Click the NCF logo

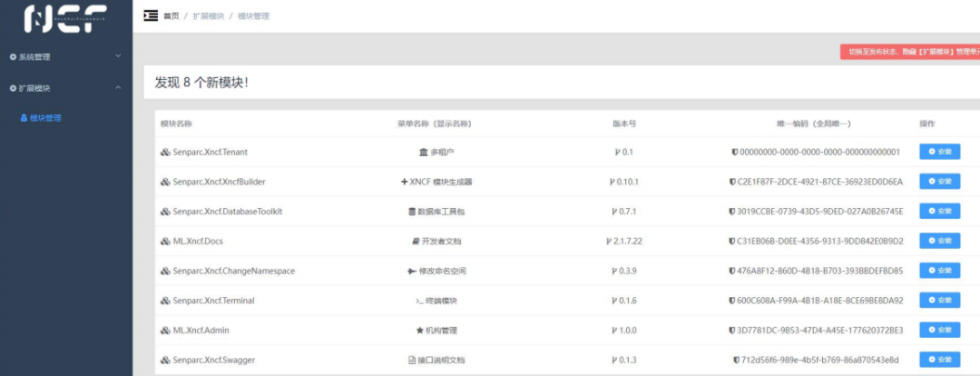tap(65, 18)
